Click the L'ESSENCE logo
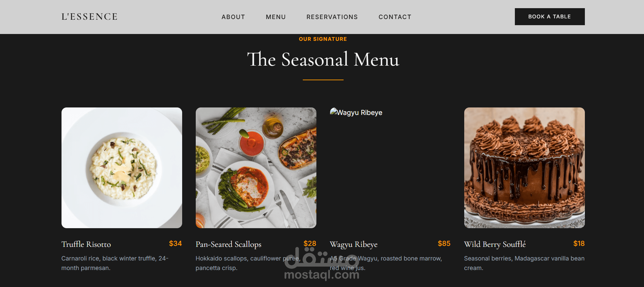Screen dimensions: 644x287 pos(89,17)
